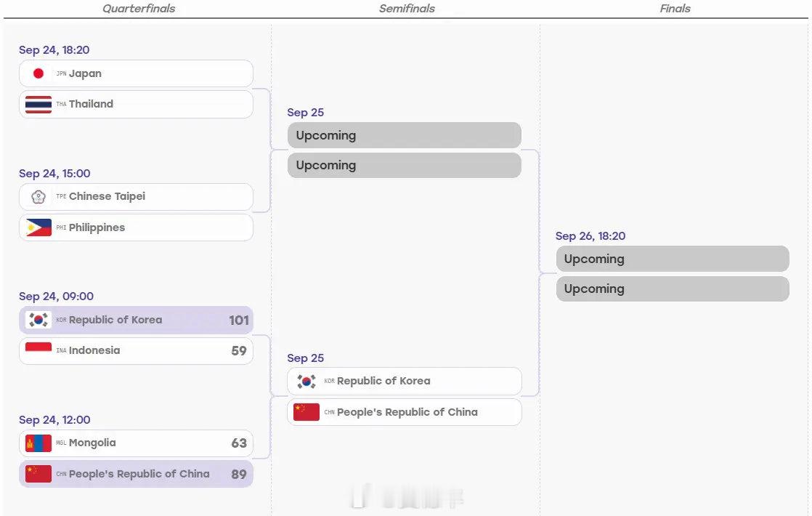The height and width of the screenshot is (516, 812).
Task: Select the "PHI" country code label
Action: 62,227
